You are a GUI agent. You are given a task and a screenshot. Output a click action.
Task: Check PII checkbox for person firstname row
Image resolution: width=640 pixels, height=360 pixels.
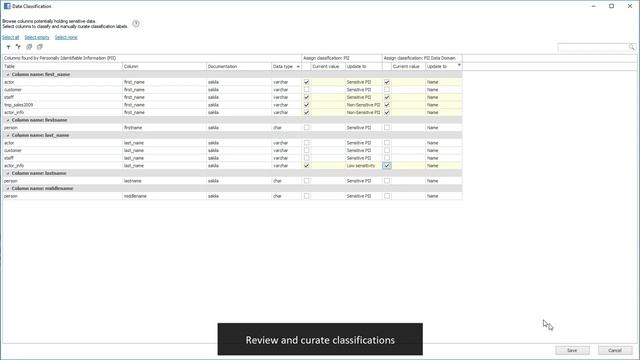click(x=307, y=127)
